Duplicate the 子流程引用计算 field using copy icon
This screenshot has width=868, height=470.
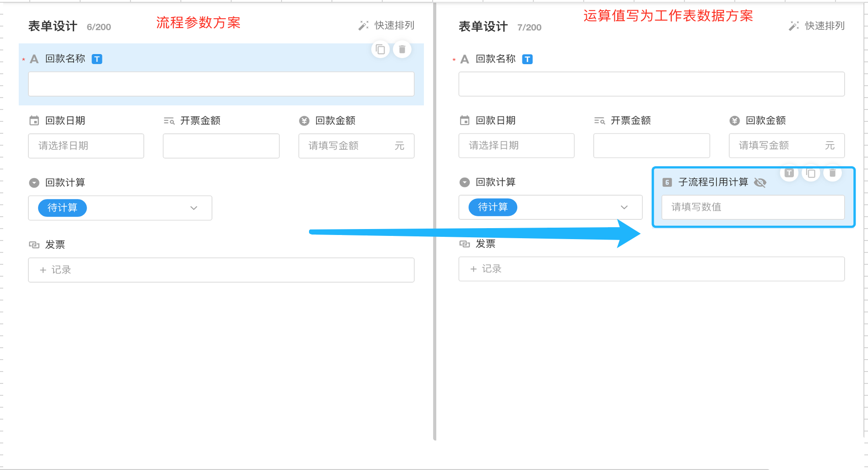(811, 173)
